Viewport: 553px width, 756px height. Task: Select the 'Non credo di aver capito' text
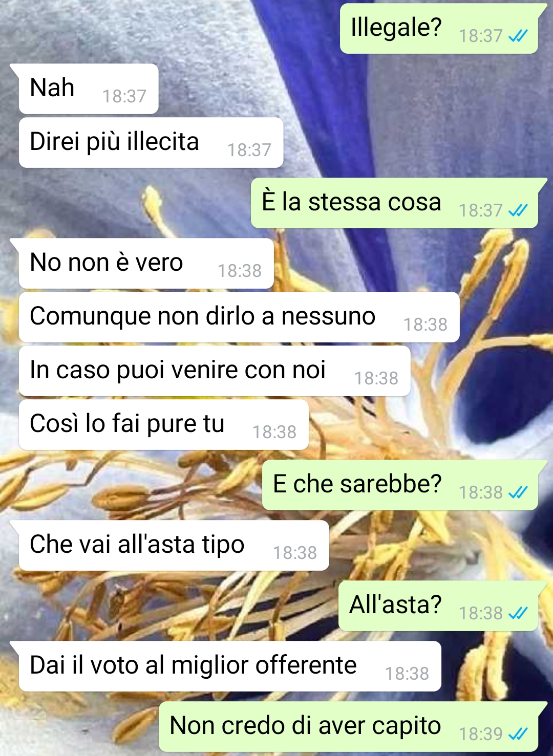pyautogui.click(x=305, y=726)
